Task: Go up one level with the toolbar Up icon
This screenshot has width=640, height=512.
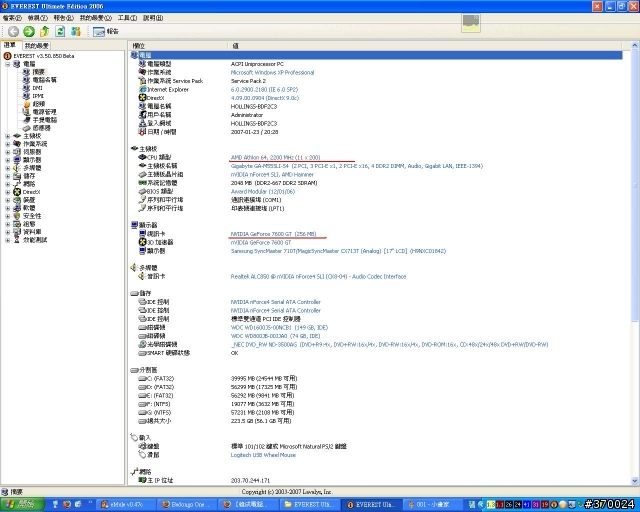Action: pyautogui.click(x=44, y=31)
